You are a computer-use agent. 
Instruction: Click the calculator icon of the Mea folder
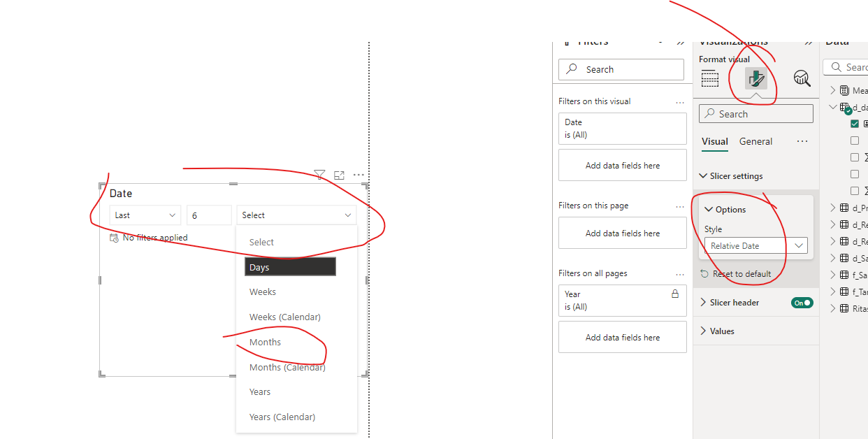844,90
